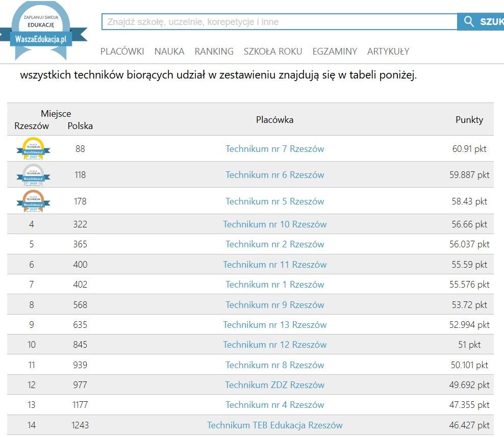Open Technikum TEB Edukacja Rzeszów link
504x437 pixels.
274,425
